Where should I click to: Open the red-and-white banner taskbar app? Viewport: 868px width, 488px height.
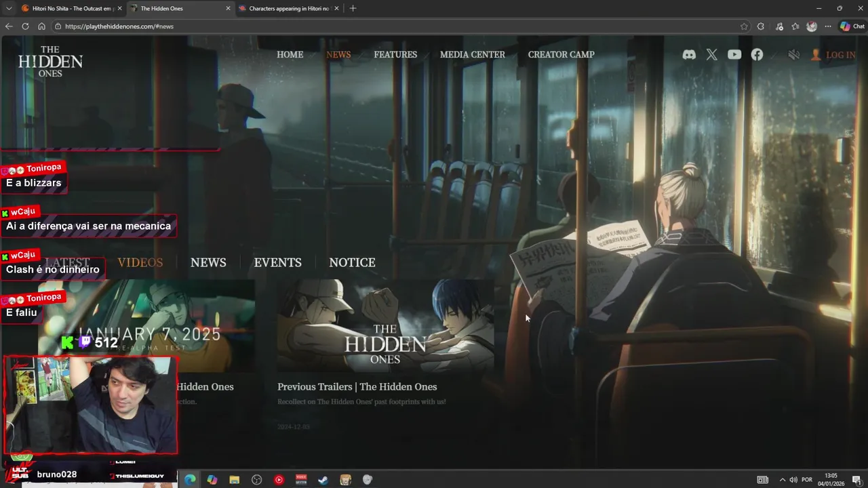click(301, 480)
